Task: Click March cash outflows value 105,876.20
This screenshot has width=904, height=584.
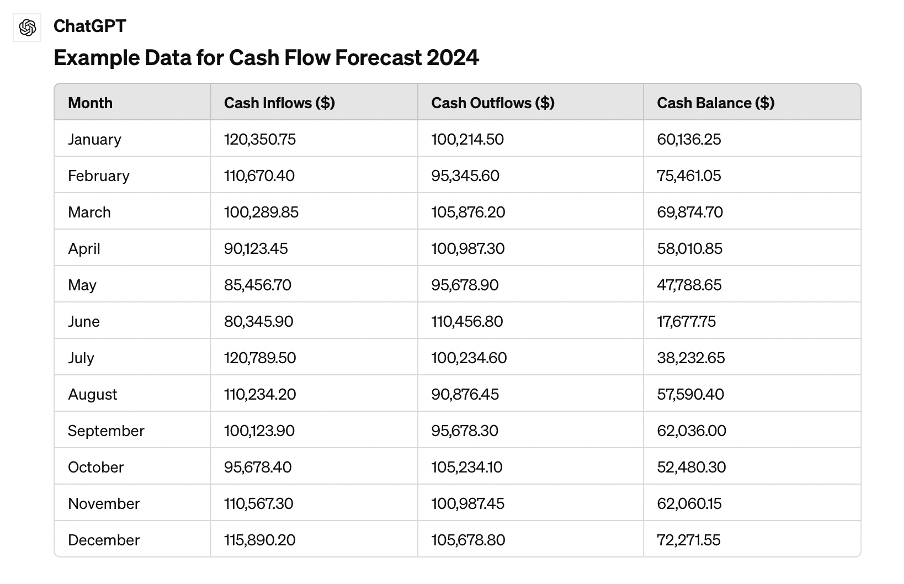Action: (x=468, y=213)
